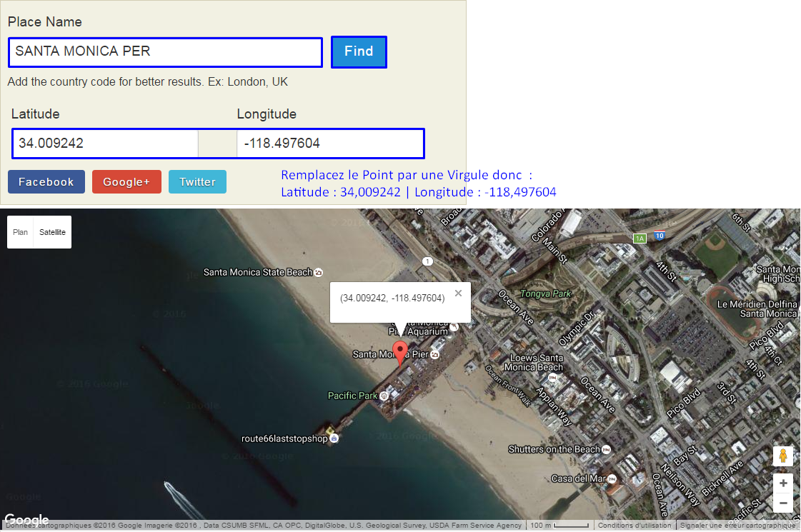Viewport: 801px width, 532px height.
Task: Click the Neilson Way street label
Action: (680, 485)
